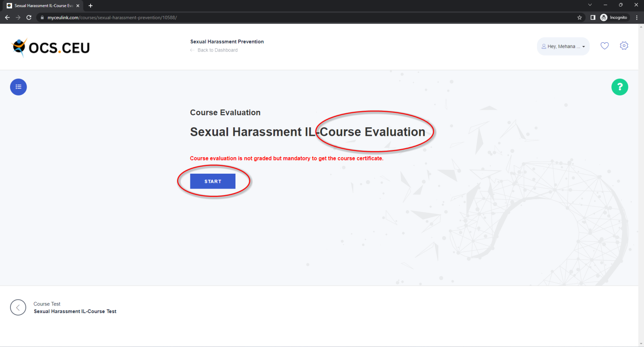Open settings gear icon in header
This screenshot has width=644, height=347.
624,46
